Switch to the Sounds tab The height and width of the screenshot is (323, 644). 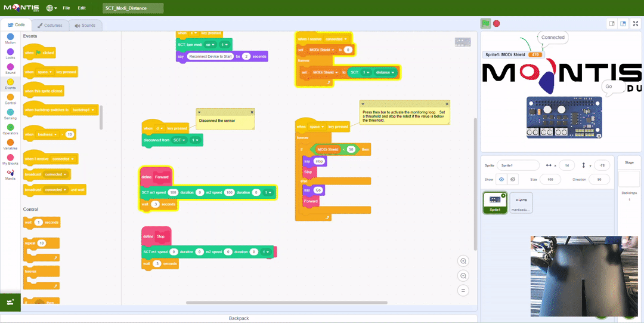pyautogui.click(x=85, y=26)
